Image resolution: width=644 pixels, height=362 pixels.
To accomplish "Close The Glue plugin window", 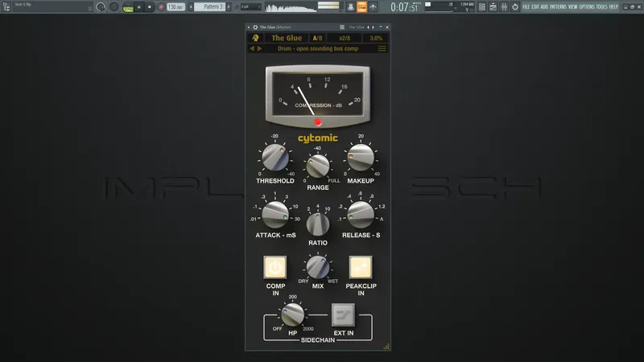I will pos(387,27).
